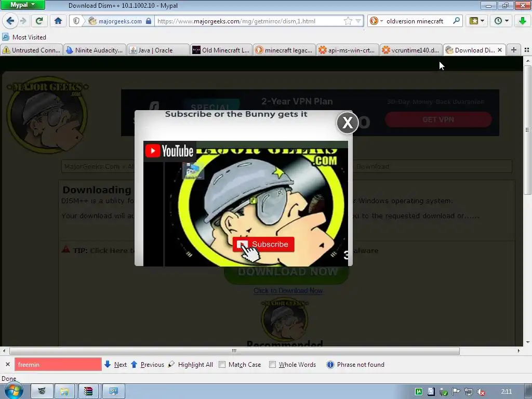Viewport: 532px width, 399px height.
Task: Click the search box with 'oldversion minecraft'
Action: [415, 21]
